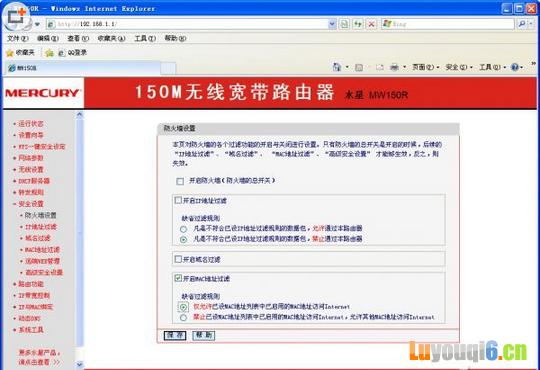540x370 pixels.
Task: Open the 文件 menu
Action: click(x=17, y=38)
